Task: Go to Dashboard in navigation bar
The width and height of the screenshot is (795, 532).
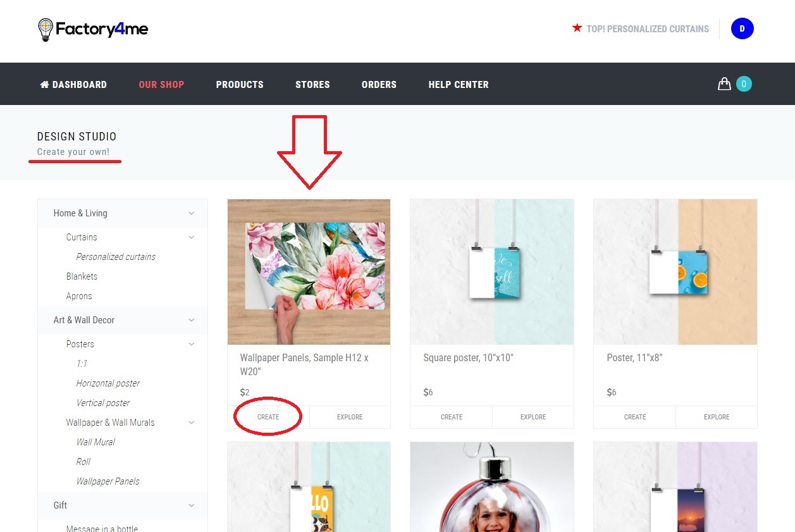Action: click(73, 84)
